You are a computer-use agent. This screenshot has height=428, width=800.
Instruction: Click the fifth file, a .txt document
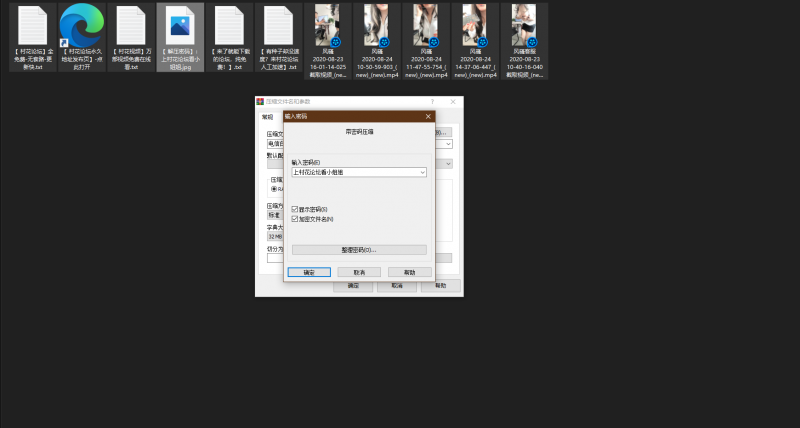pos(230,27)
